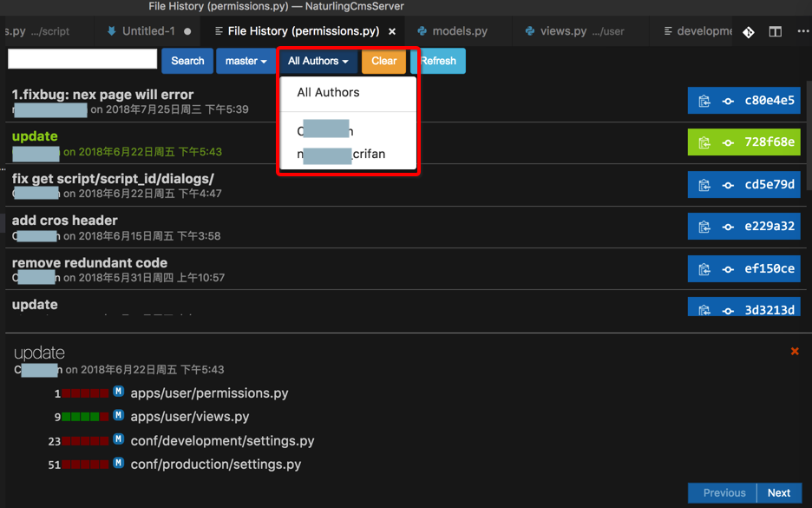Select 'All Authors' in the dropdown list
This screenshot has height=508, width=812.
(328, 92)
